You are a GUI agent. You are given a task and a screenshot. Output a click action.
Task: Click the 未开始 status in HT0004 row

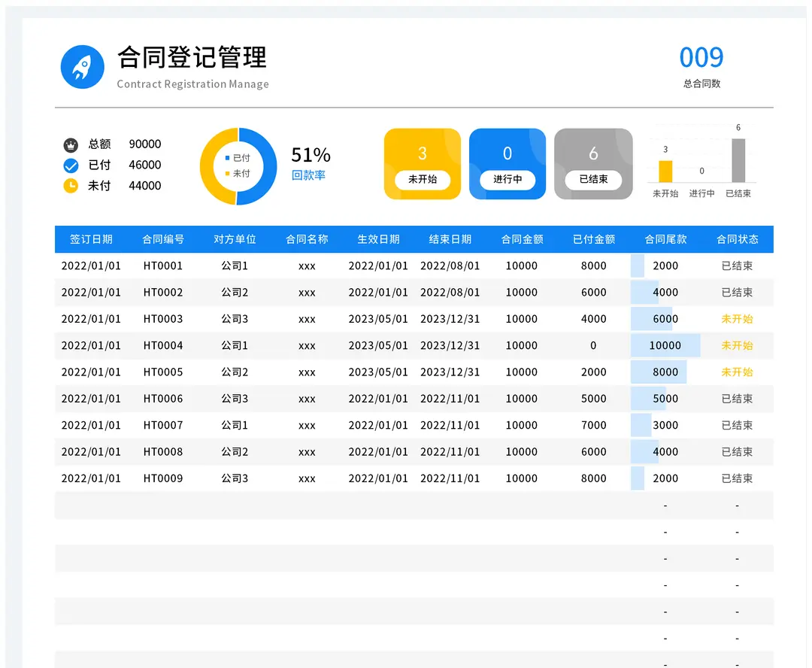(737, 346)
